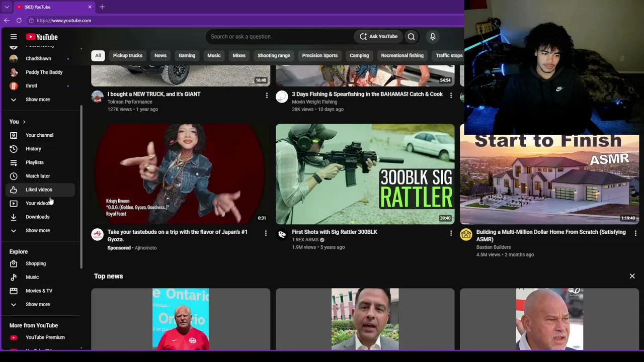
Task: Open Ask YouTube
Action: click(379, 37)
